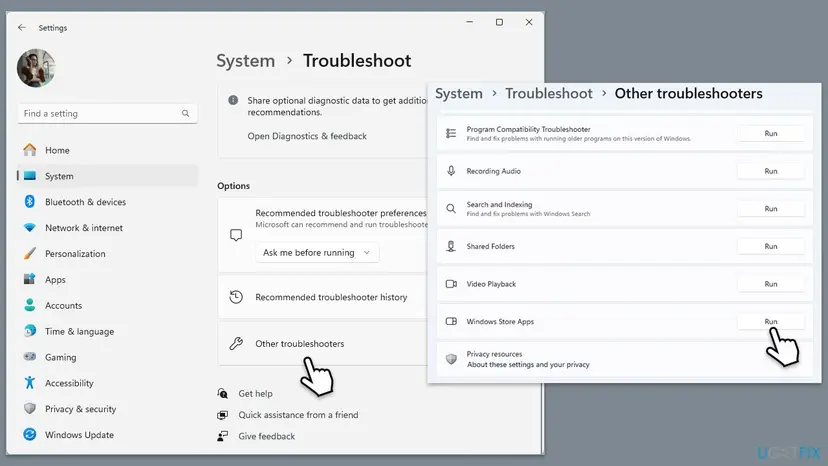Expand Ask me before running dropdown
828x466 pixels.
pos(317,253)
